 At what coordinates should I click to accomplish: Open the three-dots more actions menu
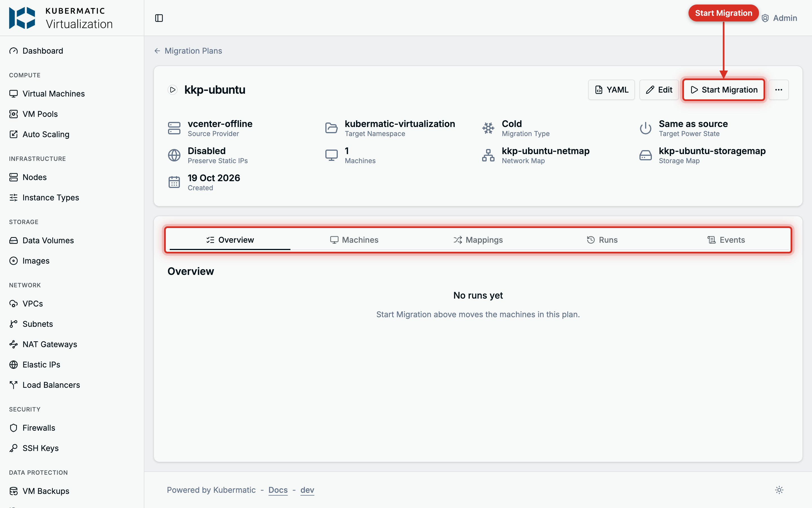click(778, 90)
